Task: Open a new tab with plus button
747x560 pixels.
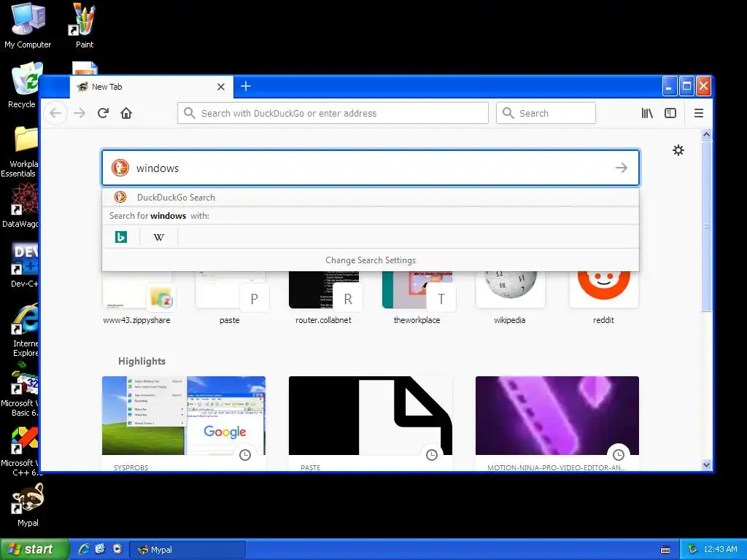Action: click(x=246, y=86)
